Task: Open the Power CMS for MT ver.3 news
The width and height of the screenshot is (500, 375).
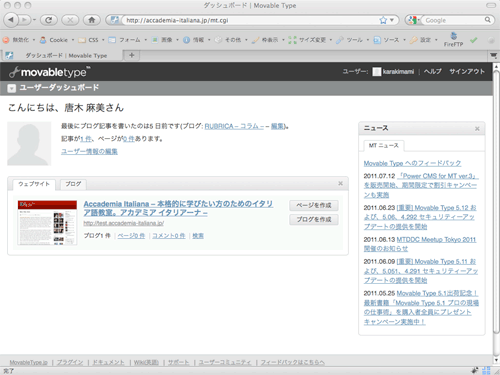Action: [x=421, y=185]
